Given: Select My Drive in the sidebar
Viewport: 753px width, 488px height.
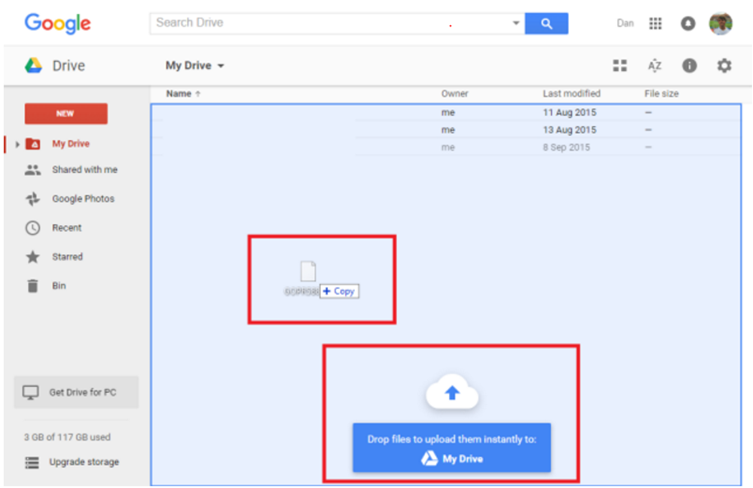Looking at the screenshot, I should [71, 144].
